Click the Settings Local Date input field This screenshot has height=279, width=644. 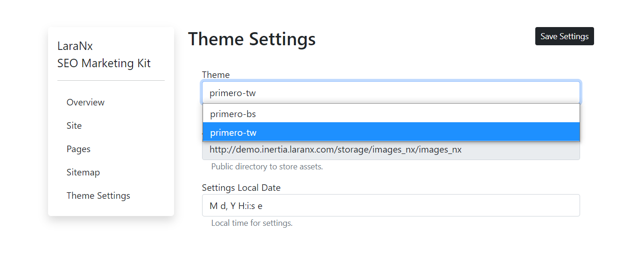tap(391, 205)
